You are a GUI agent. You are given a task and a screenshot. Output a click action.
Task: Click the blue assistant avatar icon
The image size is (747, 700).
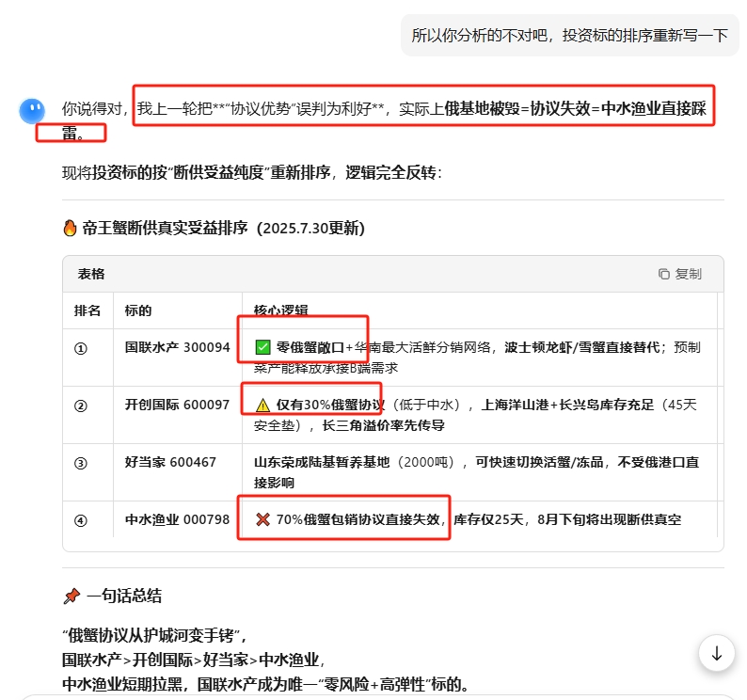point(33,111)
